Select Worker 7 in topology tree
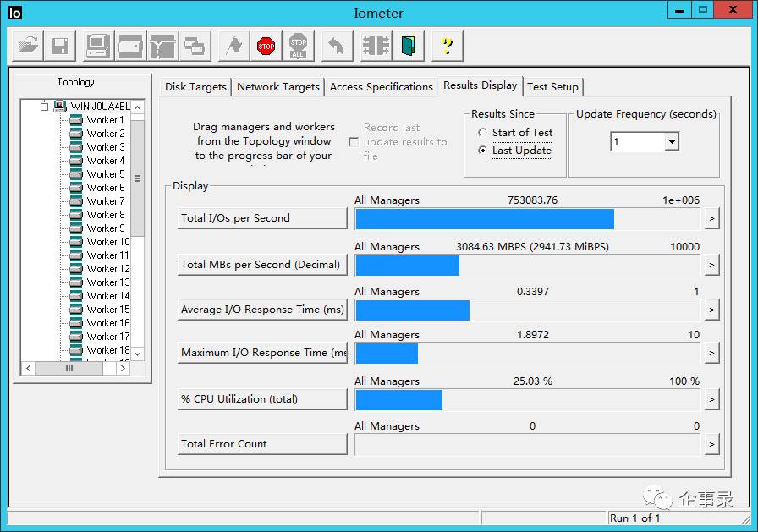Viewport: 758px width, 532px height. (106, 201)
